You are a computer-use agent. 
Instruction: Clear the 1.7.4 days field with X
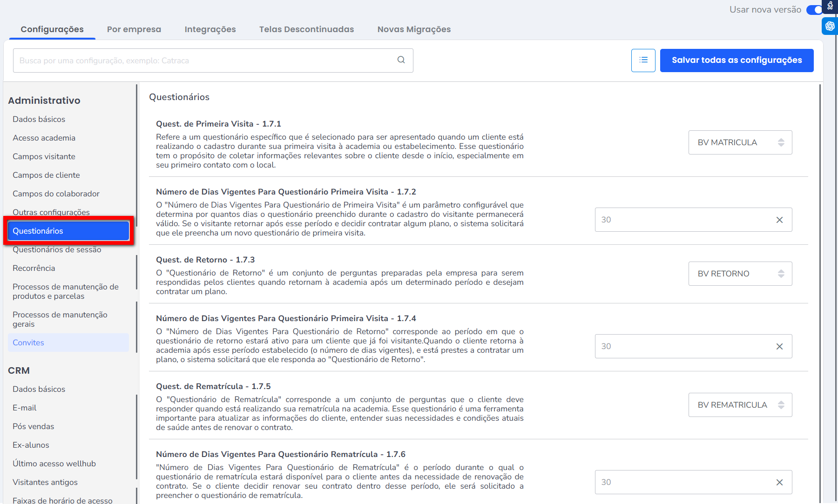point(779,347)
